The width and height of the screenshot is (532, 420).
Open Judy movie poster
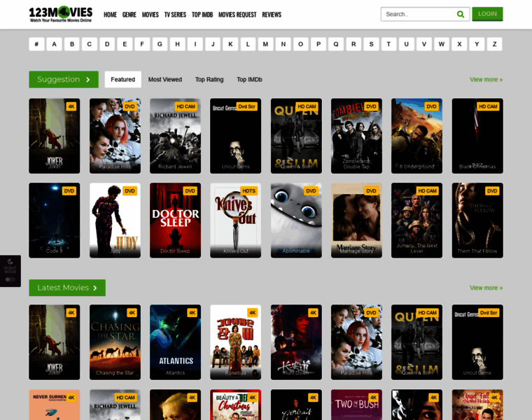click(115, 220)
